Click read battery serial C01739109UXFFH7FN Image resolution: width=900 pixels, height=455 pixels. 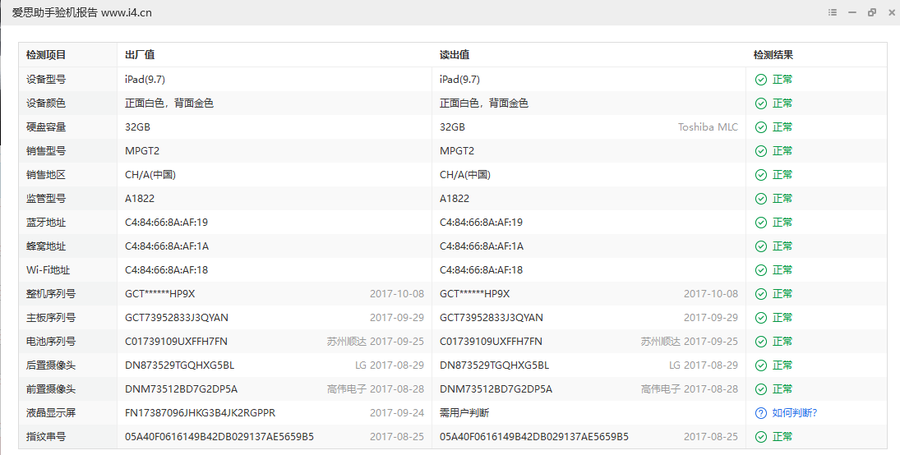point(491,341)
